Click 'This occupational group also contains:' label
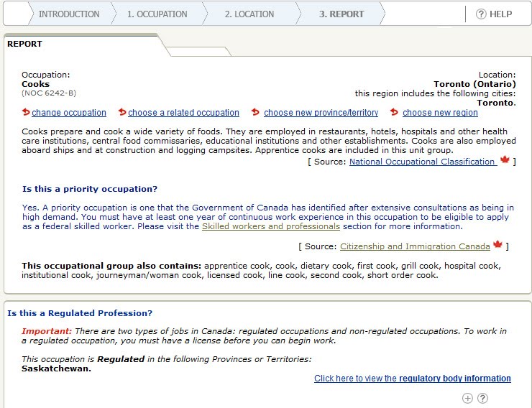Image resolution: width=532 pixels, height=408 pixels. click(111, 266)
